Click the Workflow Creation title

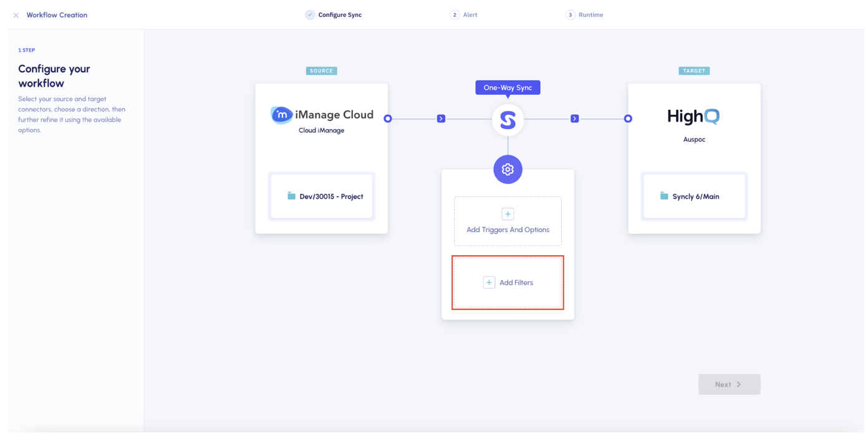(x=57, y=15)
